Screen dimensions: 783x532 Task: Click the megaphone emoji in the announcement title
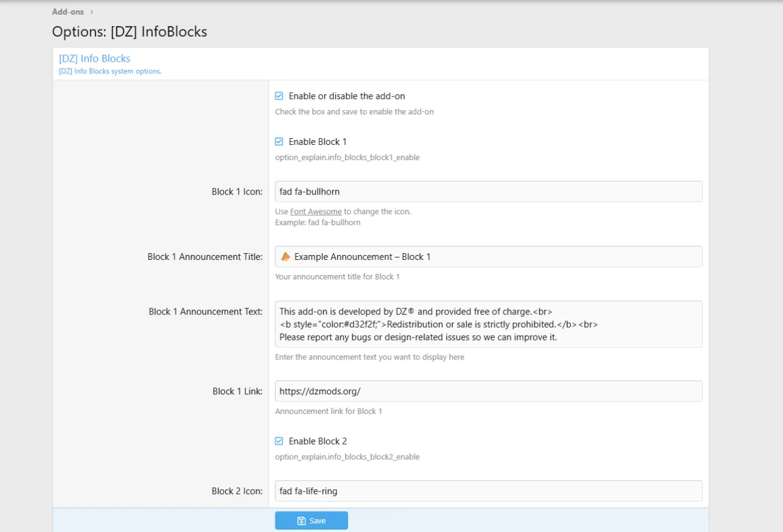pos(285,257)
